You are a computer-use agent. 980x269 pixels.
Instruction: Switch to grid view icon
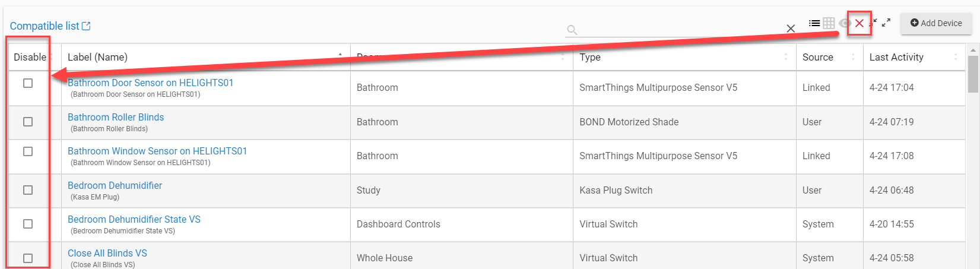tap(829, 23)
